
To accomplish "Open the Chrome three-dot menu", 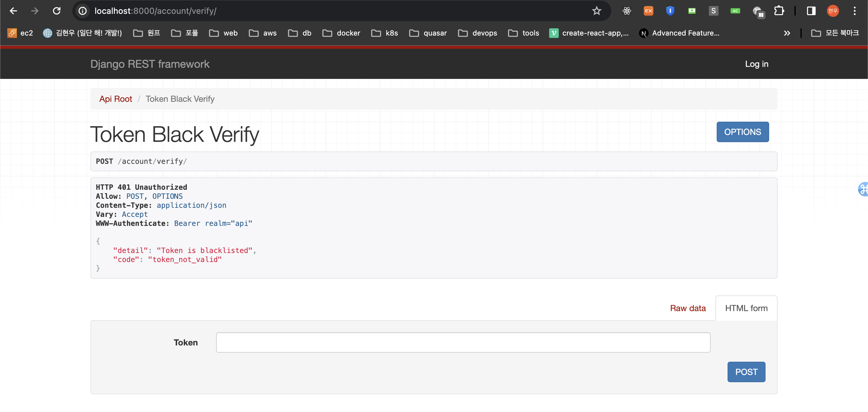I will 854,11.
